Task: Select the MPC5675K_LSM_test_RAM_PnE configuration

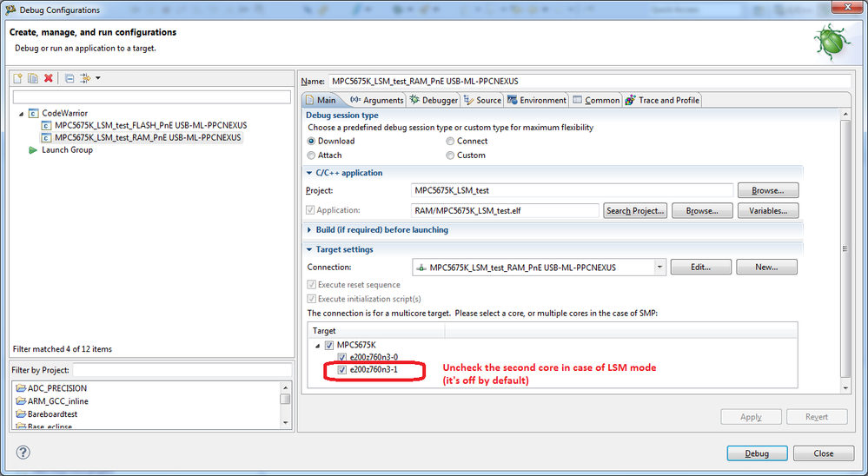Action: pos(148,137)
